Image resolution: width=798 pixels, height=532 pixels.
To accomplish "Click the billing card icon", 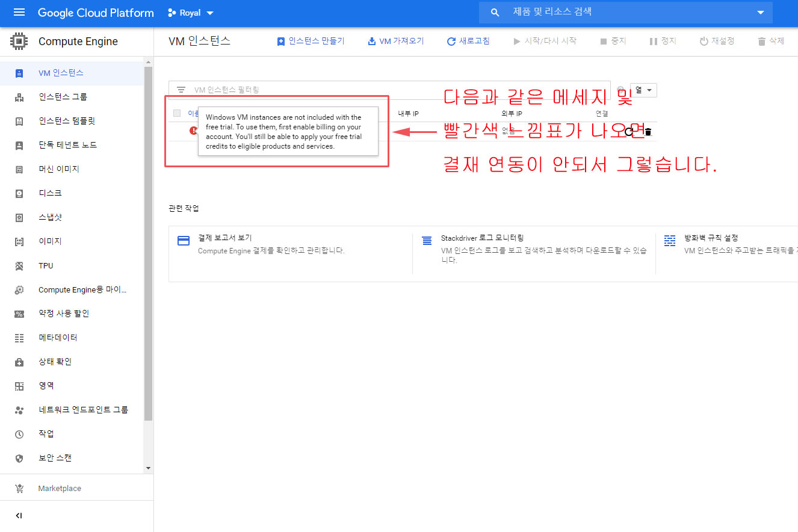I will pyautogui.click(x=184, y=241).
